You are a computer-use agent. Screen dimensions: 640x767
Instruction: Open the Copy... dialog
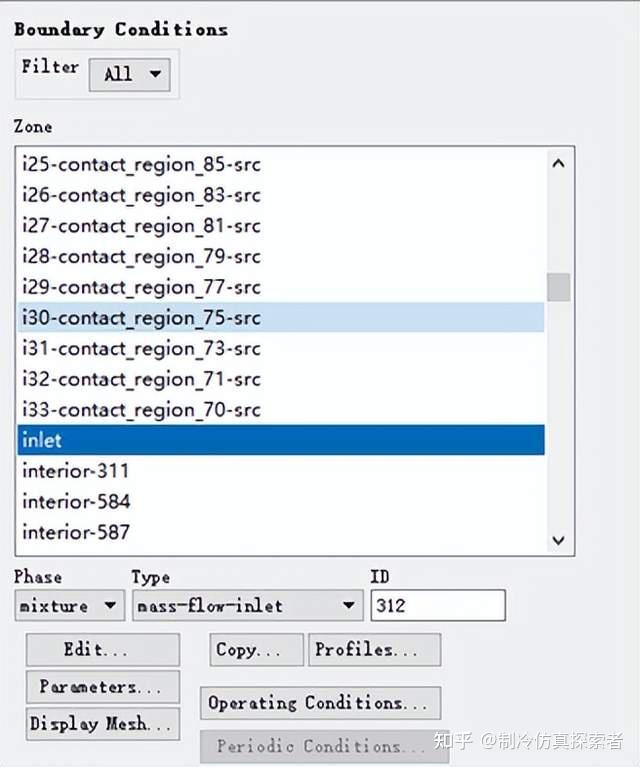click(x=257, y=650)
